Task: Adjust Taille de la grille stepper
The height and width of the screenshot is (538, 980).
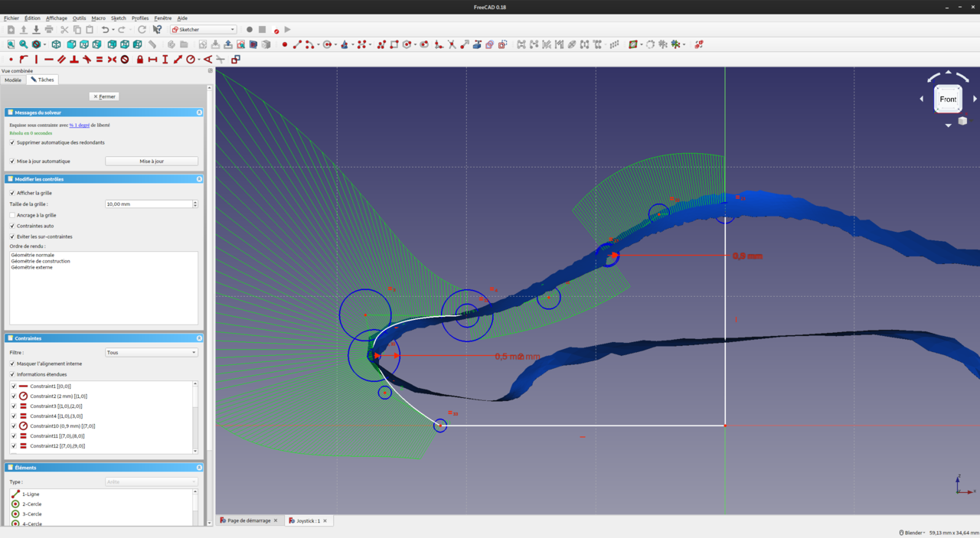Action: coord(195,204)
